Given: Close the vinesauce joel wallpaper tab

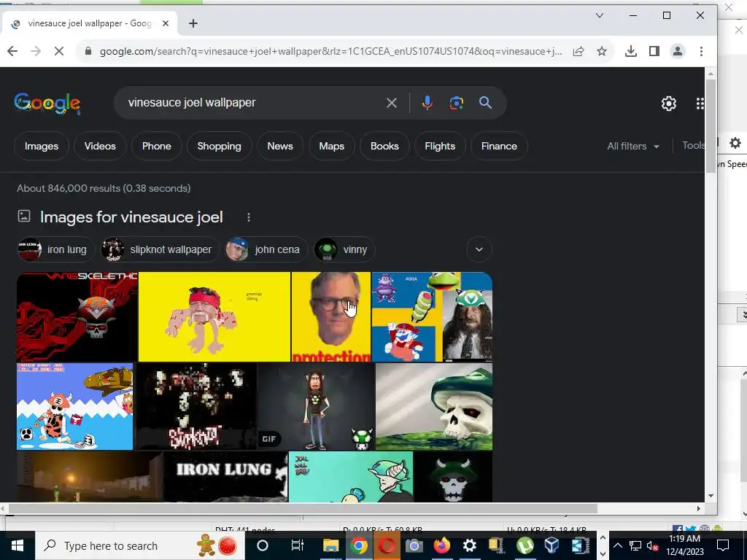Looking at the screenshot, I should click(166, 23).
